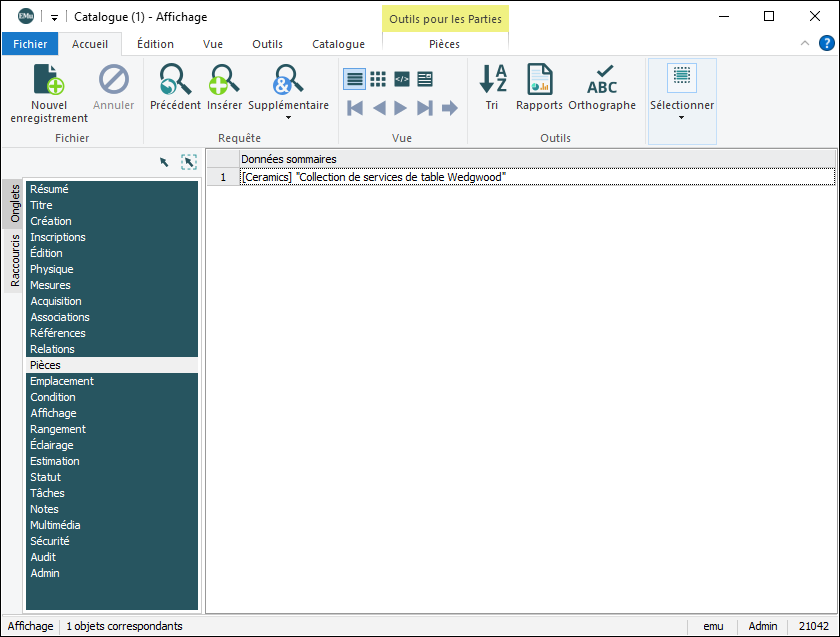This screenshot has height=637, width=840.
Task: Run the Orthographe spell check
Action: coord(602,79)
